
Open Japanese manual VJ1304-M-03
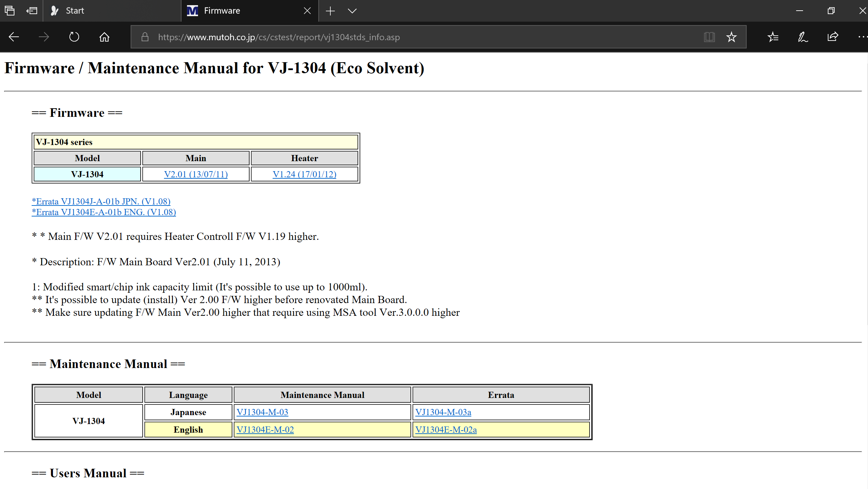pos(262,412)
